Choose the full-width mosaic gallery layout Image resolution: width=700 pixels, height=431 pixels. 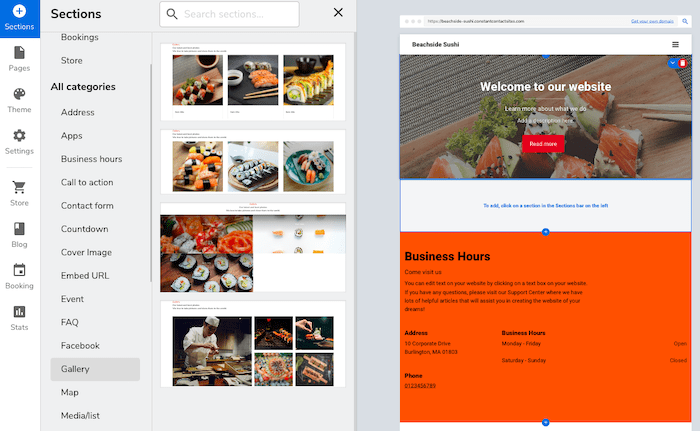pos(253,247)
